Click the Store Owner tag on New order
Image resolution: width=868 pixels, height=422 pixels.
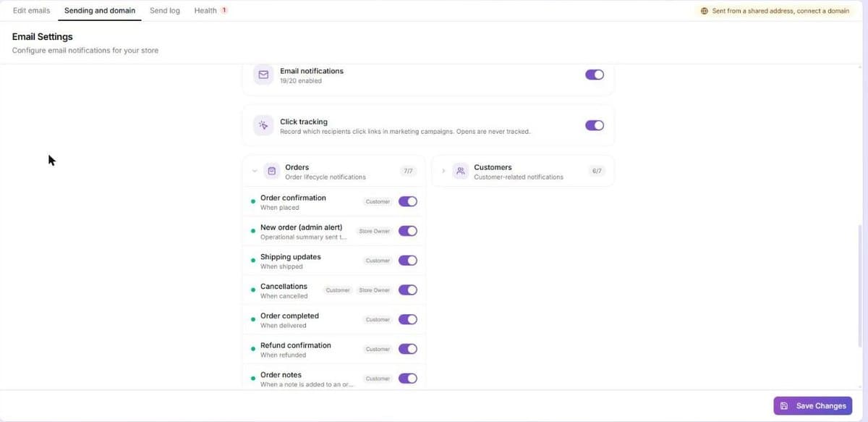click(375, 231)
